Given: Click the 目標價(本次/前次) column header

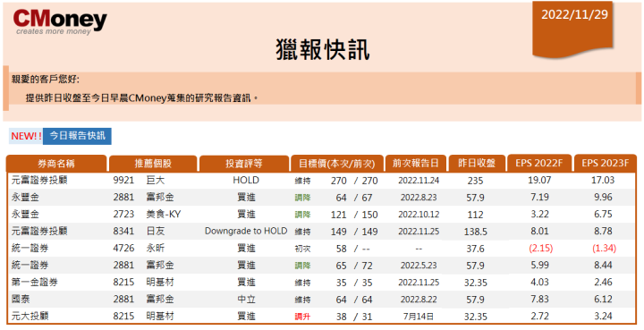Looking at the screenshot, I should [337, 164].
